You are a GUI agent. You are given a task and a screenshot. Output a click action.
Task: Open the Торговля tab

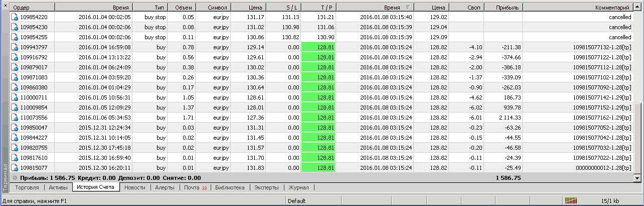[x=28, y=187]
